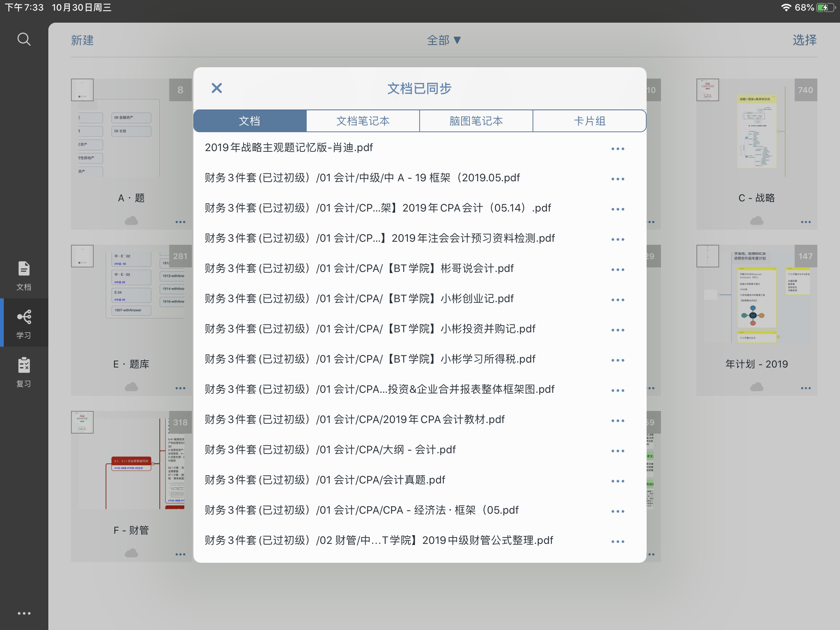Close the 文档已同步 dialog
The height and width of the screenshot is (630, 840).
click(216, 88)
